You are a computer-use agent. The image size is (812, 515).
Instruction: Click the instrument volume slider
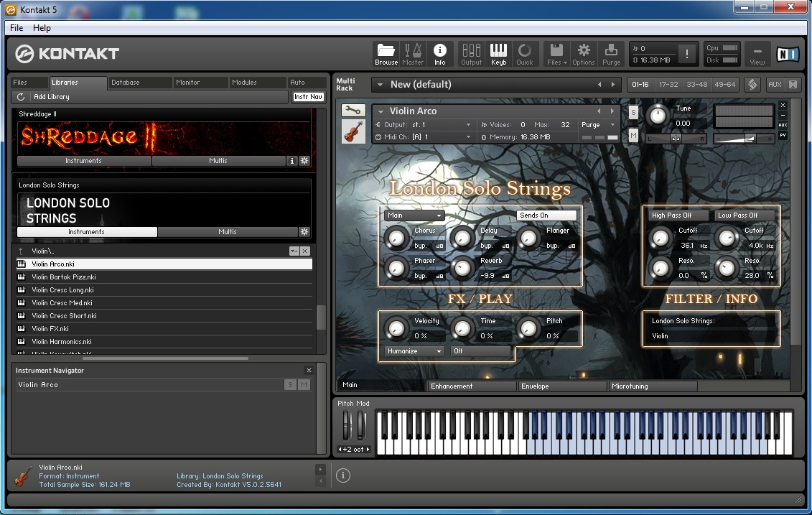[744, 139]
